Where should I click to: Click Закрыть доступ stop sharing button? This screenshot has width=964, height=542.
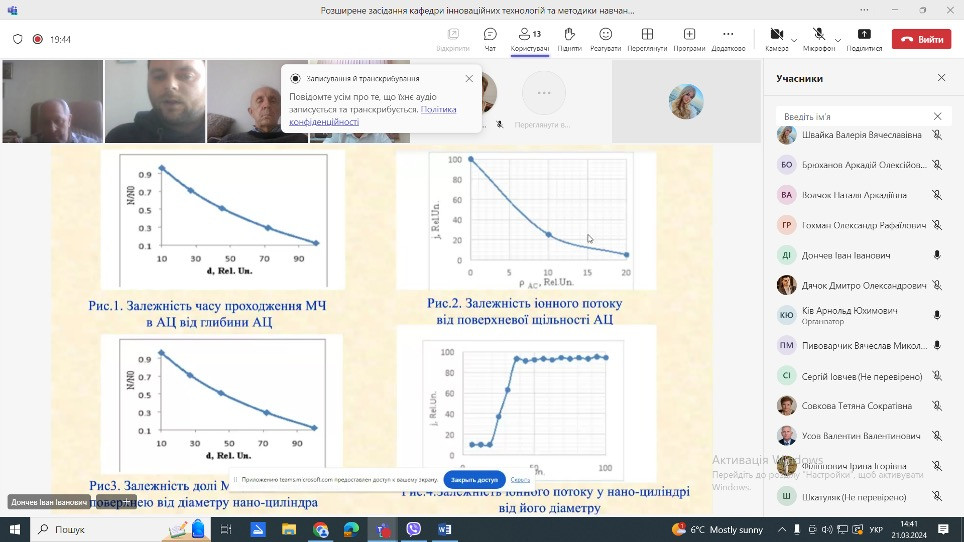pyautogui.click(x=474, y=479)
